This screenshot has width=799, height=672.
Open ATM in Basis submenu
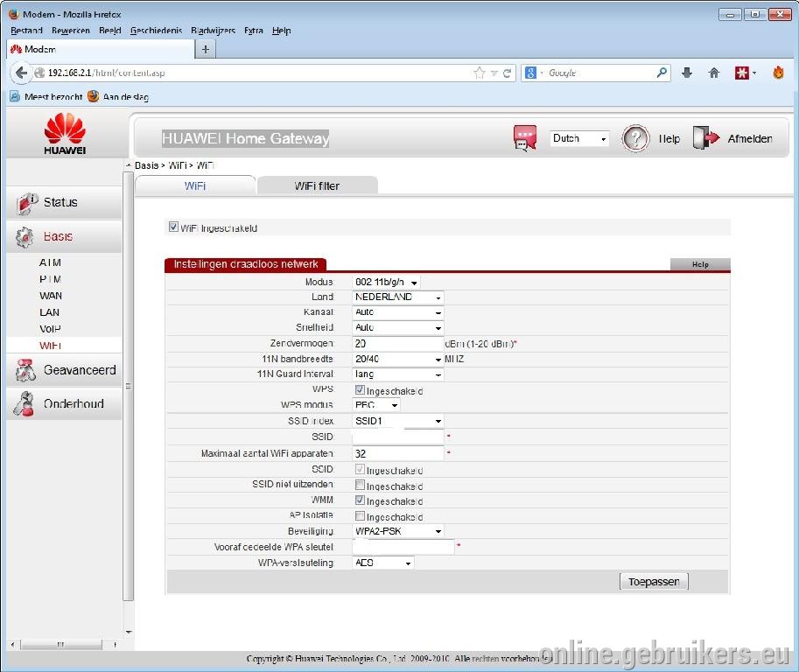pyautogui.click(x=50, y=262)
